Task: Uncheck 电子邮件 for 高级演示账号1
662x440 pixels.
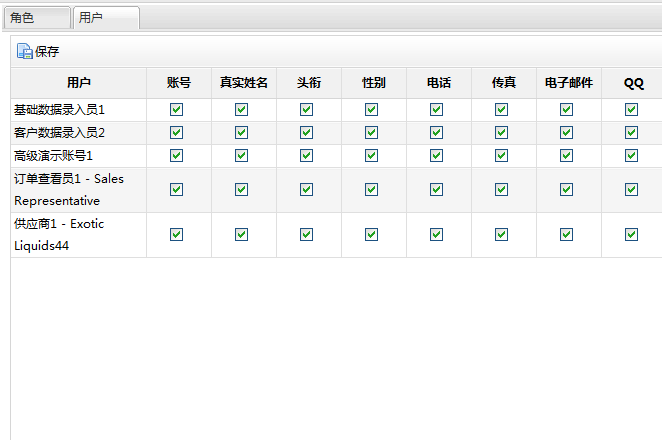Action: pyautogui.click(x=567, y=156)
